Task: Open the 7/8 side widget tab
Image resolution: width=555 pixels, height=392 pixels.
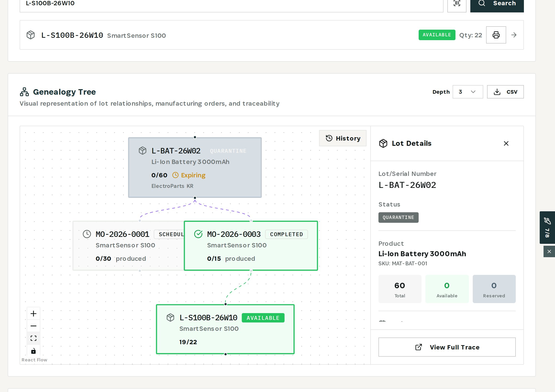Action: [x=547, y=228]
